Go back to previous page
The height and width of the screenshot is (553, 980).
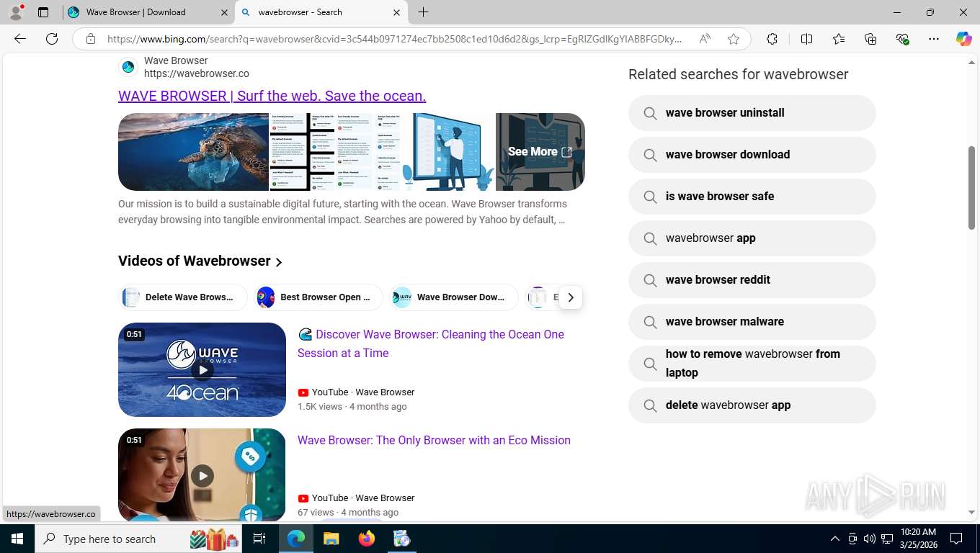coord(20,39)
